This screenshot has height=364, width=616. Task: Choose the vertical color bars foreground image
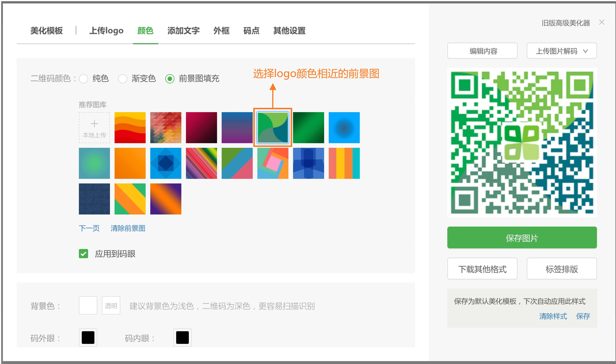344,163
